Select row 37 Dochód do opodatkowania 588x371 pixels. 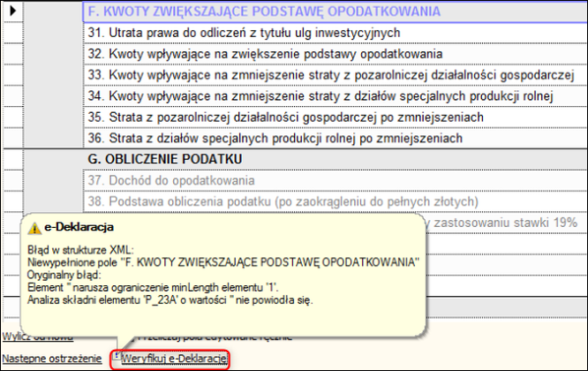(x=335, y=180)
